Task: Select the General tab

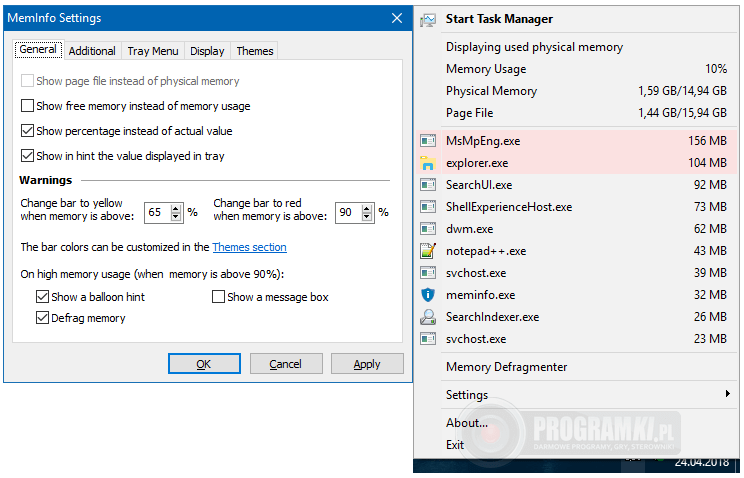Action: (38, 49)
